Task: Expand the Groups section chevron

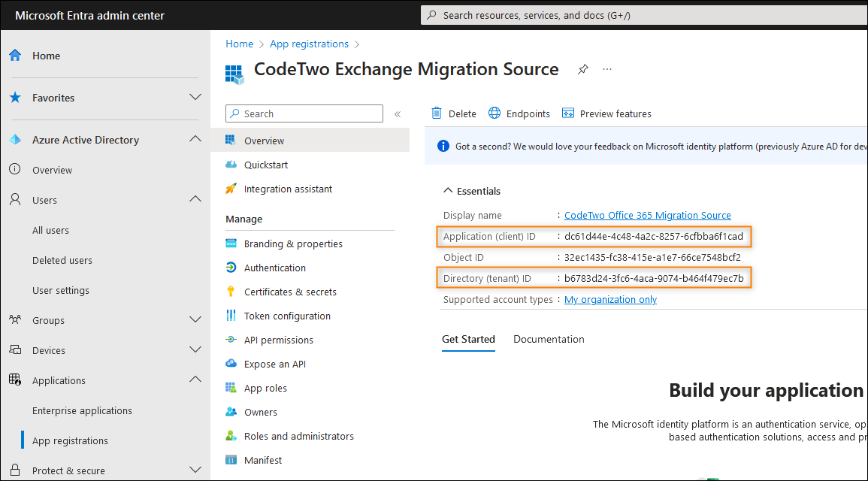Action: coord(195,319)
